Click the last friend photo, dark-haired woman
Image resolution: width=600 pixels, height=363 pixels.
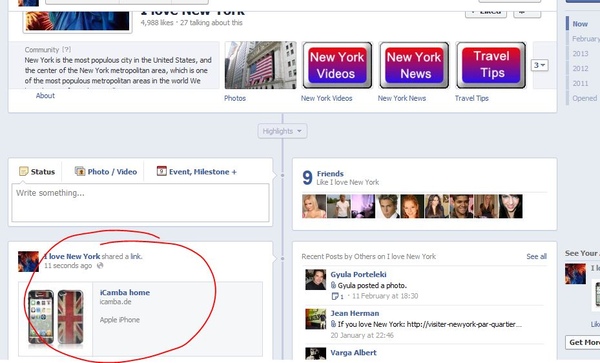pos(510,206)
